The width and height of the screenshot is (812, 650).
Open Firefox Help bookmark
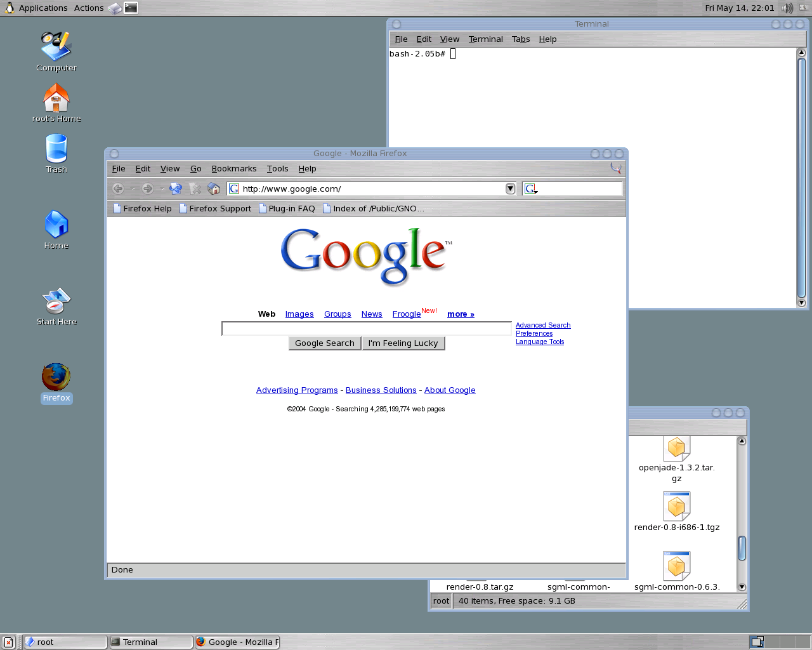[143, 208]
